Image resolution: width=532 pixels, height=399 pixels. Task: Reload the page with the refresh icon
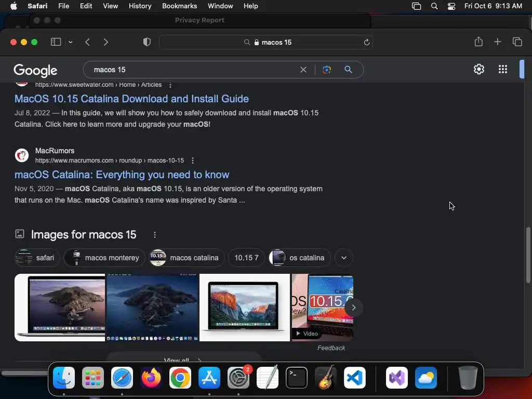[x=366, y=42]
